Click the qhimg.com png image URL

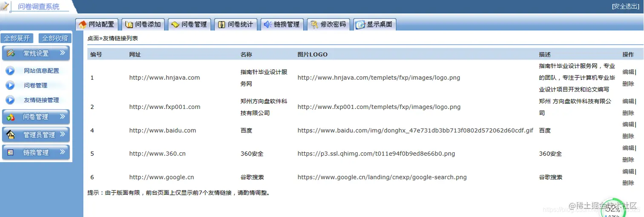(376, 154)
